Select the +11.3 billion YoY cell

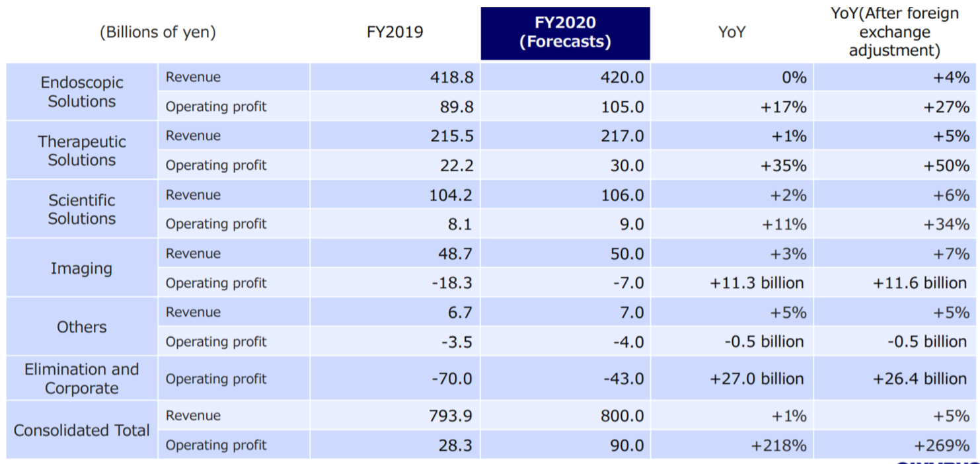pyautogui.click(x=732, y=283)
